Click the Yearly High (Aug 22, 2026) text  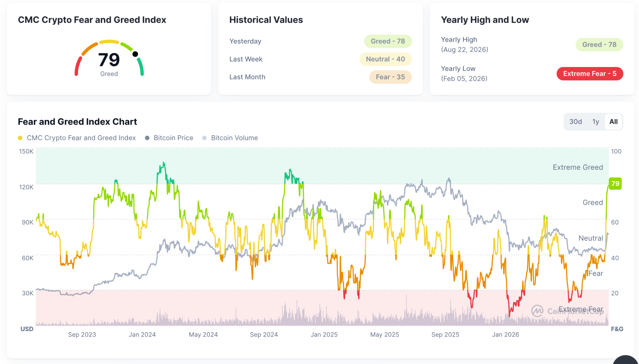464,45
